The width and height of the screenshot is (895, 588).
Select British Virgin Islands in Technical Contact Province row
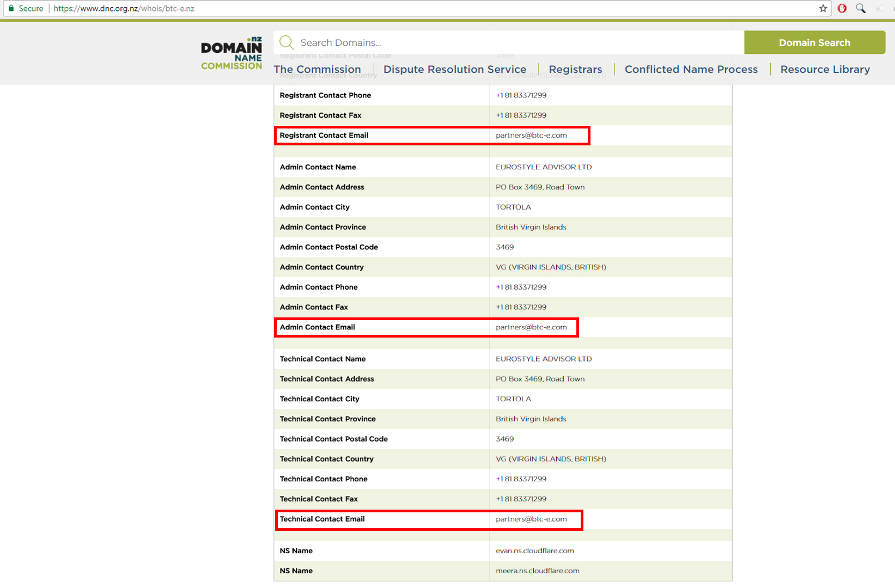531,419
